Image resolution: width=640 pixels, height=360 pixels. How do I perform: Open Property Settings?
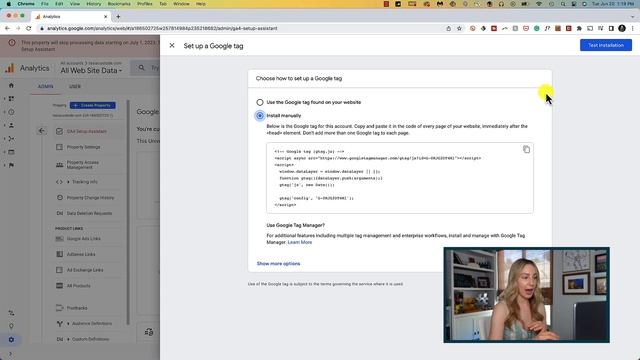pos(83,147)
